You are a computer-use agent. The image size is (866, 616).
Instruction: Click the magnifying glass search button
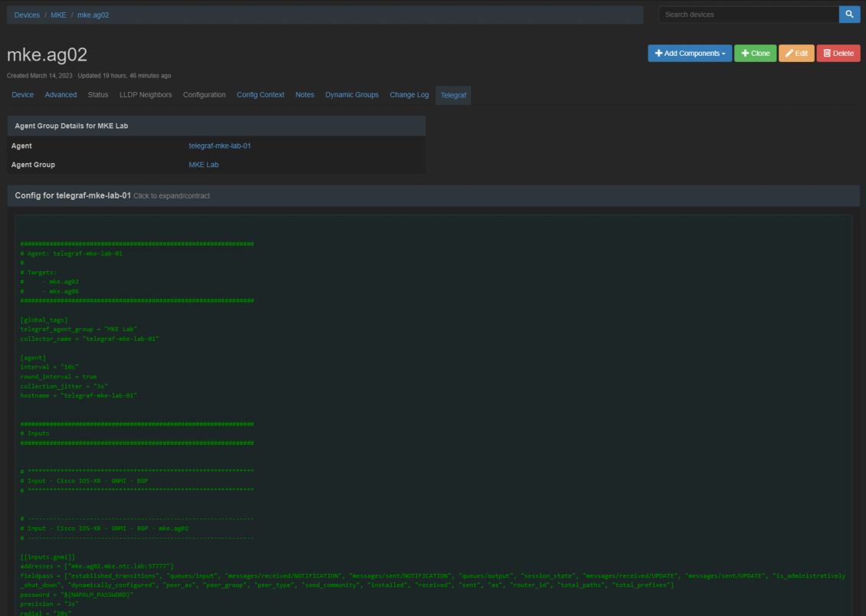pyautogui.click(x=849, y=15)
